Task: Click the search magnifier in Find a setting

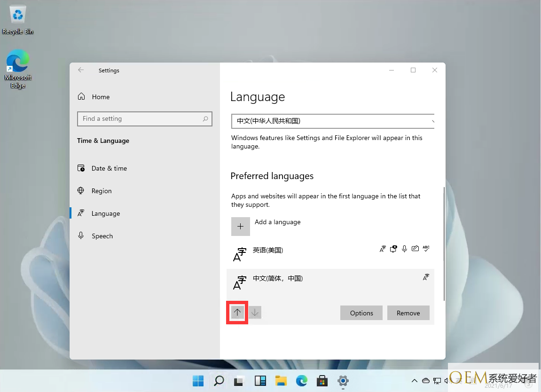Action: click(x=205, y=119)
